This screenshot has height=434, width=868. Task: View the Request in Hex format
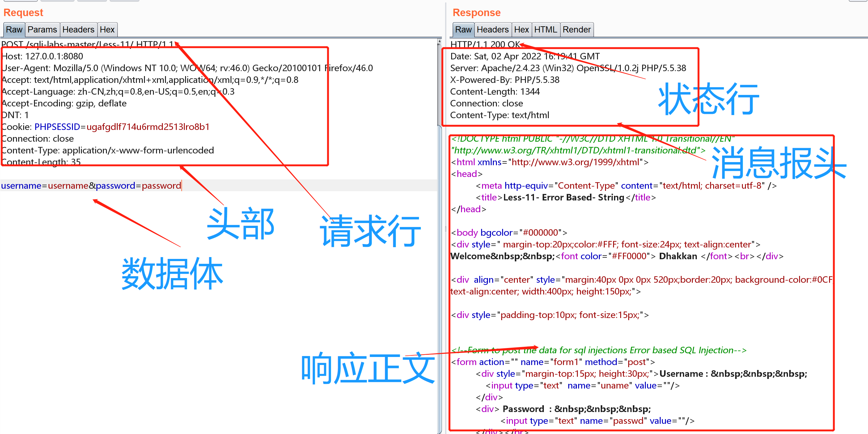[x=107, y=30]
